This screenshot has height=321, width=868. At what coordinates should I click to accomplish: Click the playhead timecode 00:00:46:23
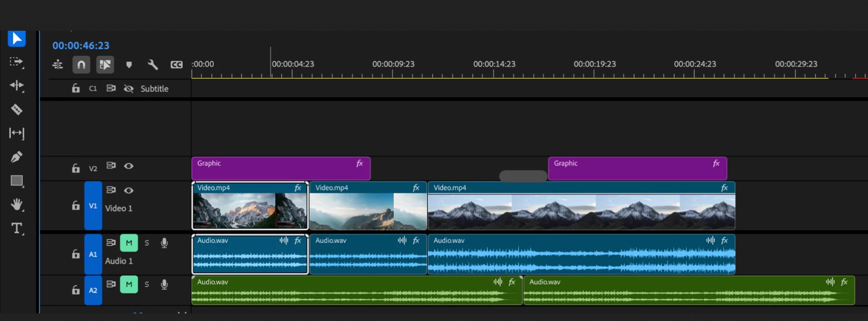(x=81, y=46)
